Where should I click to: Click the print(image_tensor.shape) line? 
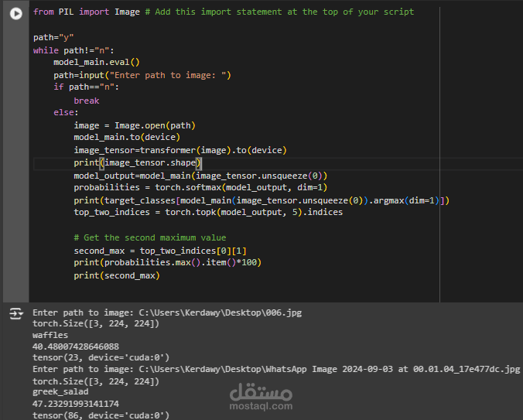coord(138,163)
